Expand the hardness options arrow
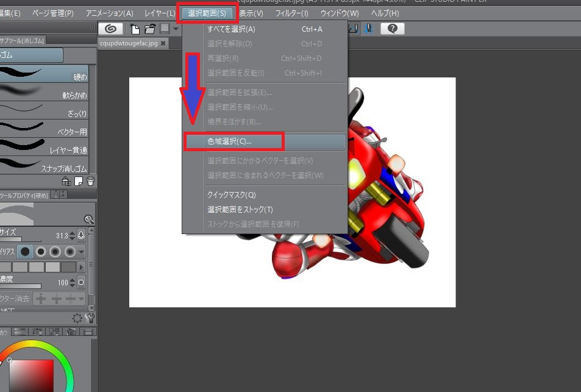 [81, 267]
